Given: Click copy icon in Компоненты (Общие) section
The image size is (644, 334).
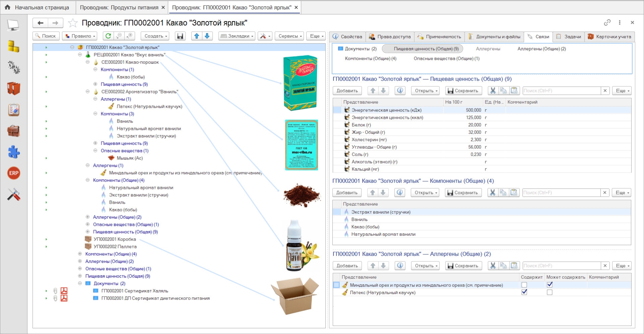Looking at the screenshot, I should click(x=503, y=193).
